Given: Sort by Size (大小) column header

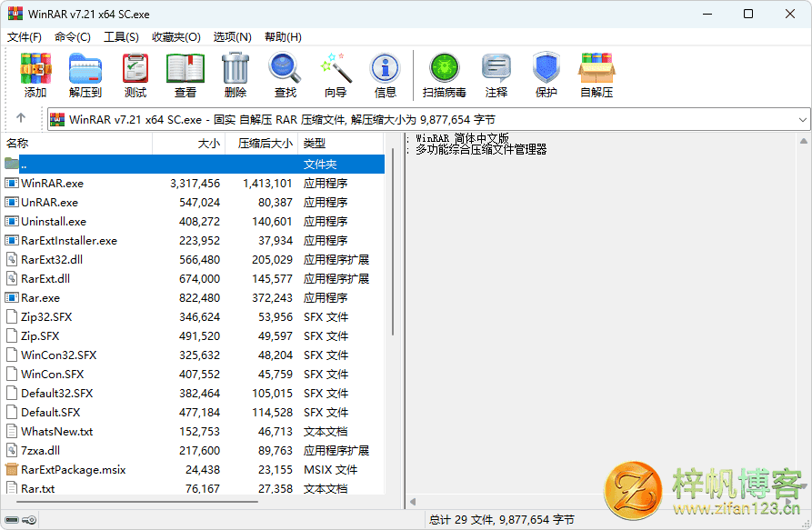Looking at the screenshot, I should coord(189,144).
